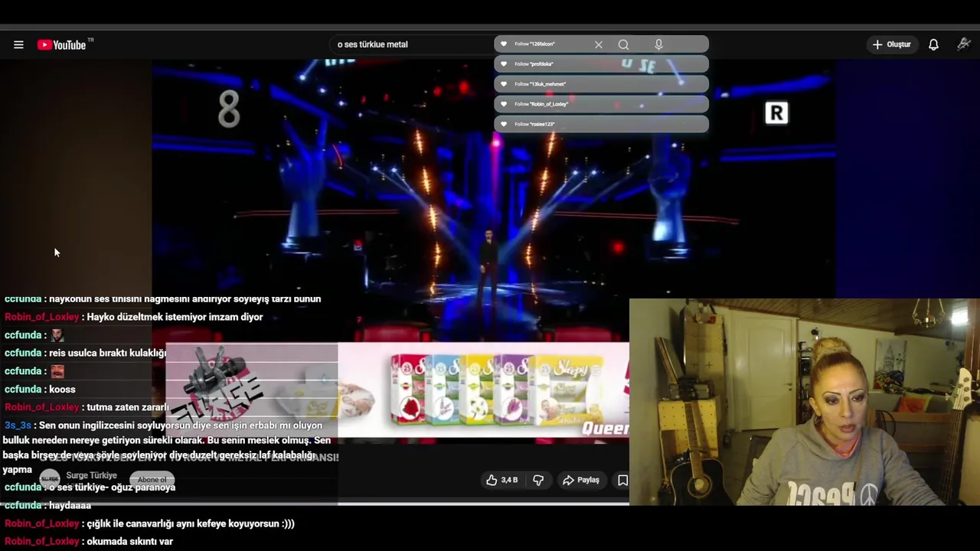The width and height of the screenshot is (980, 551).
Task: Select chat message 'reis usulca bıraktı kulaklığı'
Action: coord(107,353)
